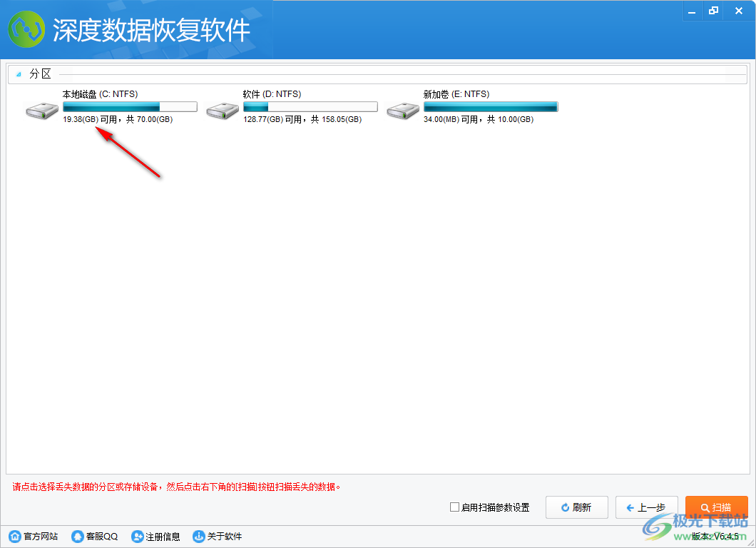Open 官方网站 link

41,536
